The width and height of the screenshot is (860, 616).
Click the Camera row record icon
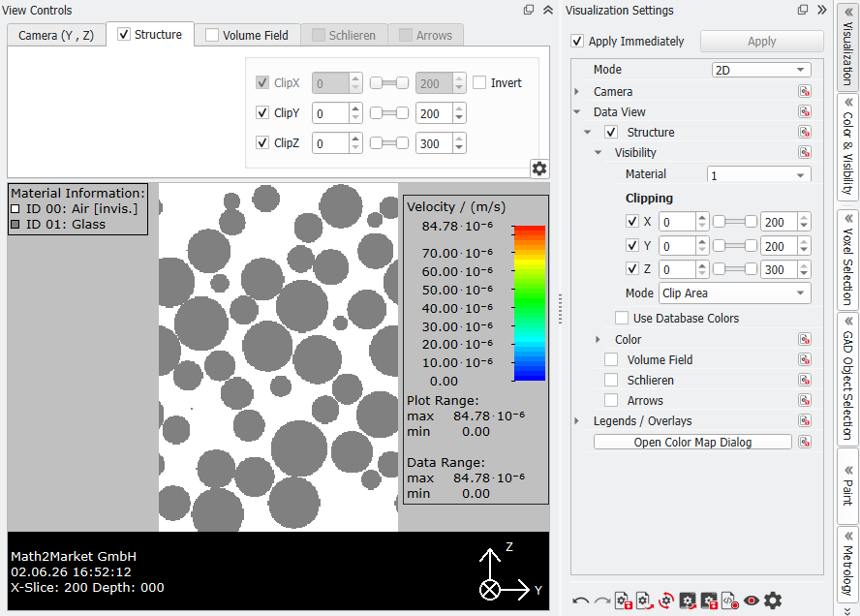coord(805,92)
